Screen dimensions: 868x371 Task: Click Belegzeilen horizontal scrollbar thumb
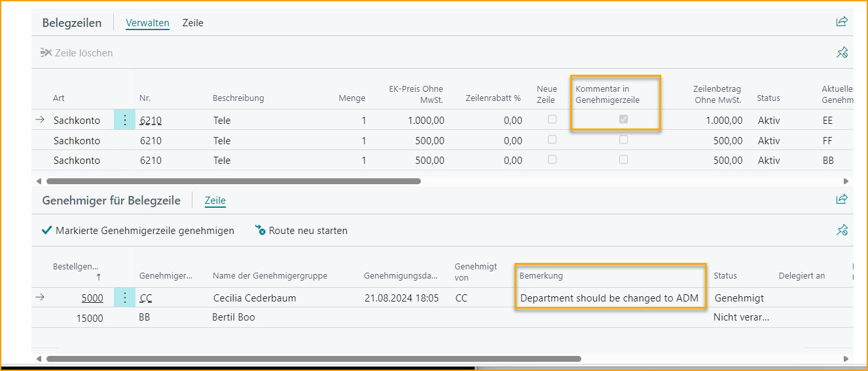coord(233,181)
